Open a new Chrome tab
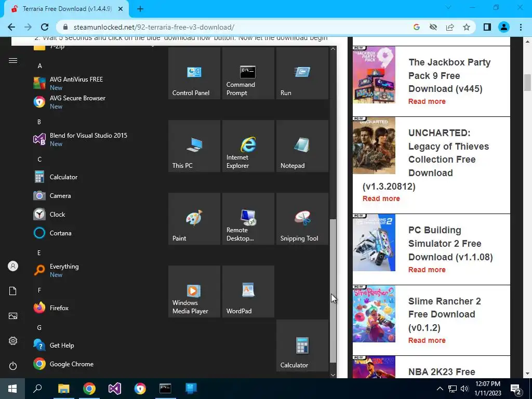Image resolution: width=532 pixels, height=399 pixels. pos(140,9)
